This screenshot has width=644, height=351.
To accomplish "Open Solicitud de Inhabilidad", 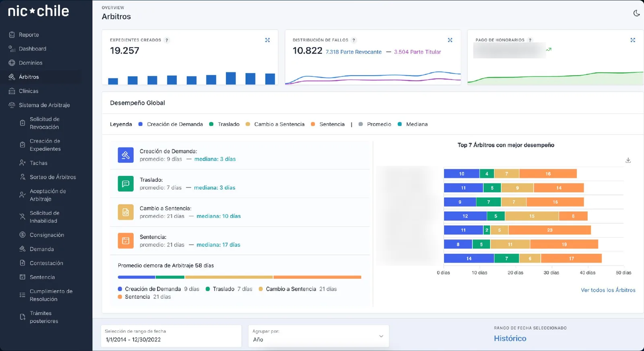I will 44,217.
